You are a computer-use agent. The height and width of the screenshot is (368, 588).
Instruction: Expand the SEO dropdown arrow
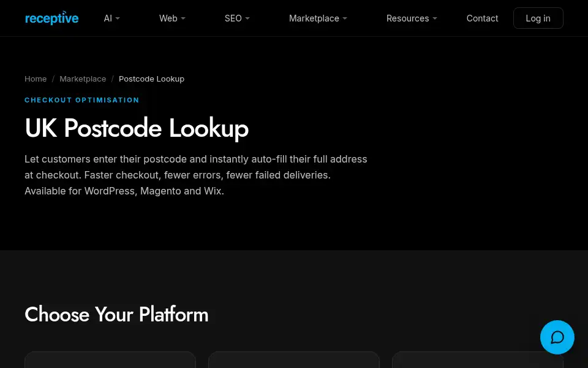[x=247, y=18]
